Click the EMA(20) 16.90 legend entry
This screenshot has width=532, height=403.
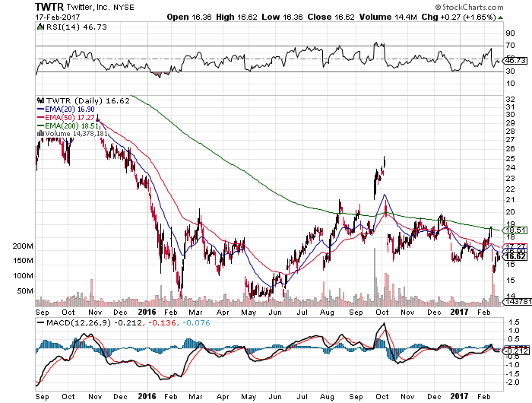click(x=66, y=109)
